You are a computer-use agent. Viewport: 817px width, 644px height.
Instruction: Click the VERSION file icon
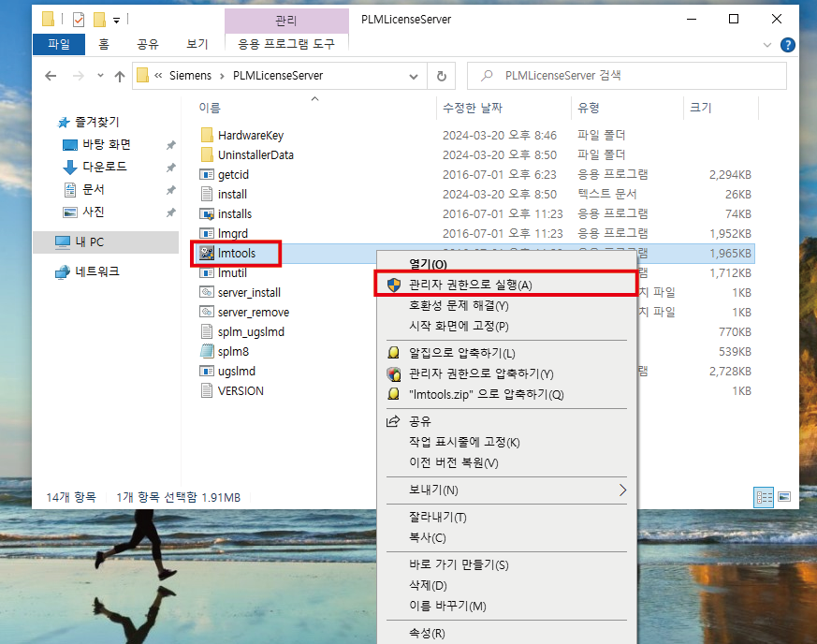(x=207, y=390)
